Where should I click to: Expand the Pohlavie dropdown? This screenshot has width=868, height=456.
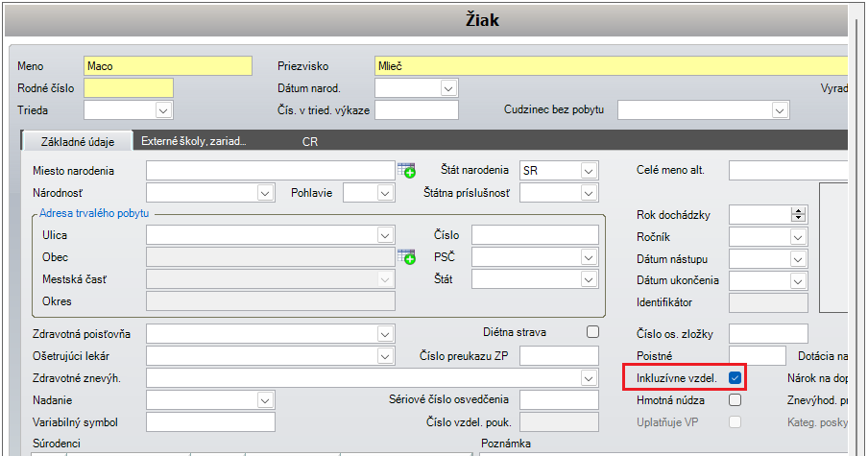385,193
